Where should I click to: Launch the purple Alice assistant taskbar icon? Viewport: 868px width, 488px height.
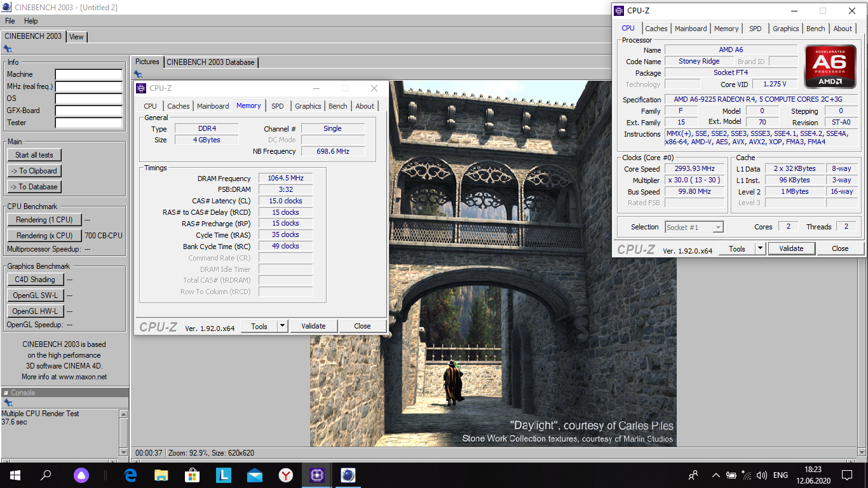click(81, 475)
